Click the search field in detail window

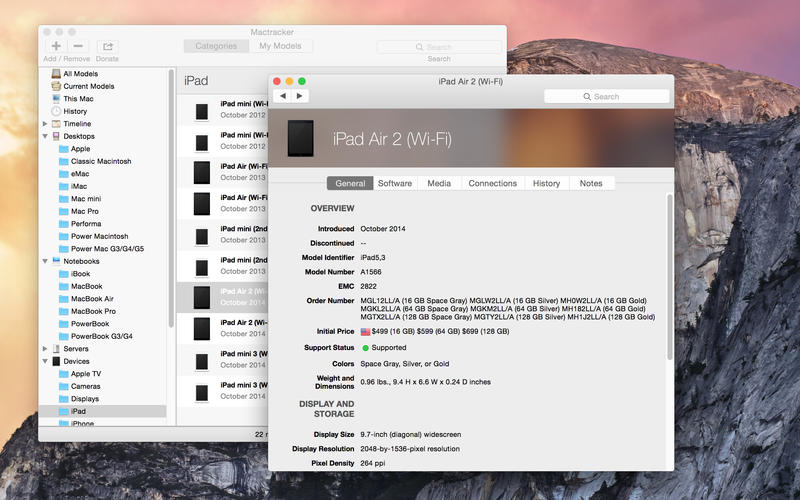(x=606, y=96)
